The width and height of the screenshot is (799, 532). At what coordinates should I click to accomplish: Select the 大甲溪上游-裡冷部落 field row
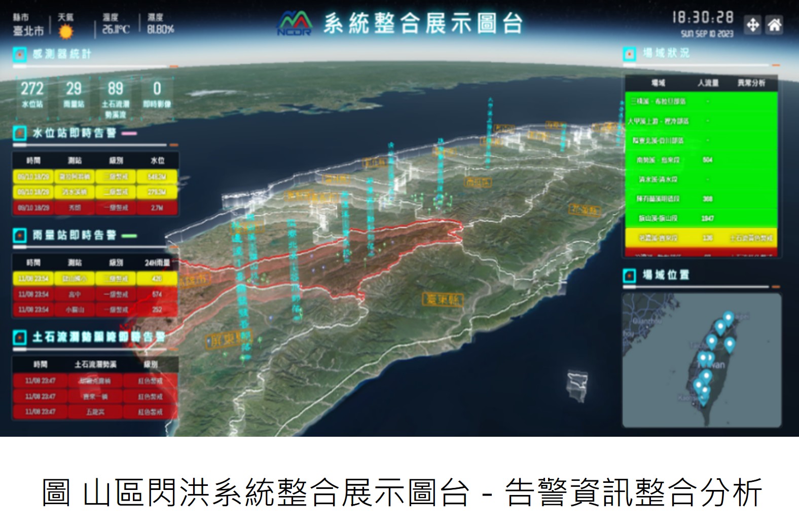[x=701, y=121]
